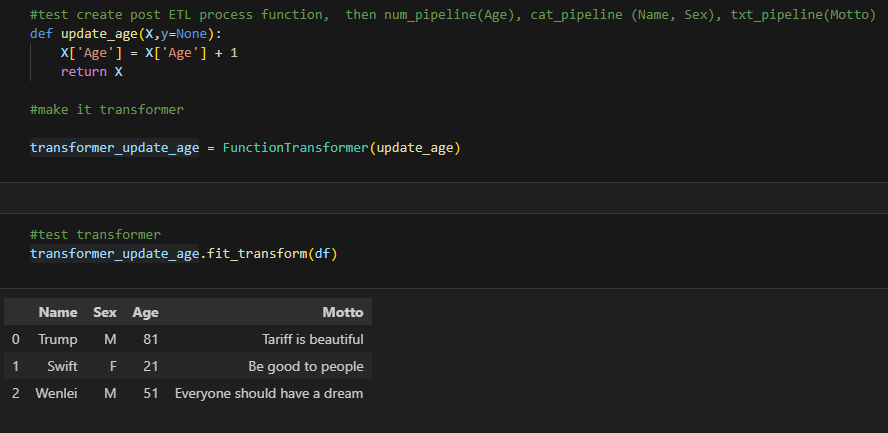Select the Swift name cell
Screen dimensions: 888x433
(x=62, y=366)
